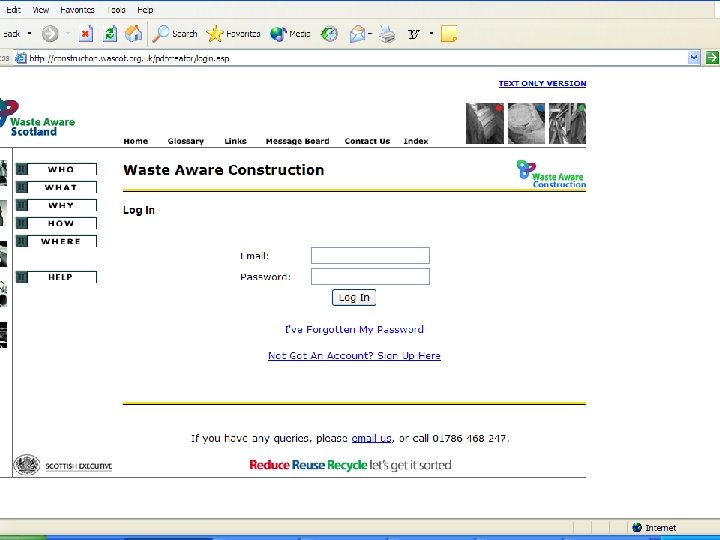Viewport: 720px width, 540px height.
Task: Open the View menu
Action: tap(40, 10)
